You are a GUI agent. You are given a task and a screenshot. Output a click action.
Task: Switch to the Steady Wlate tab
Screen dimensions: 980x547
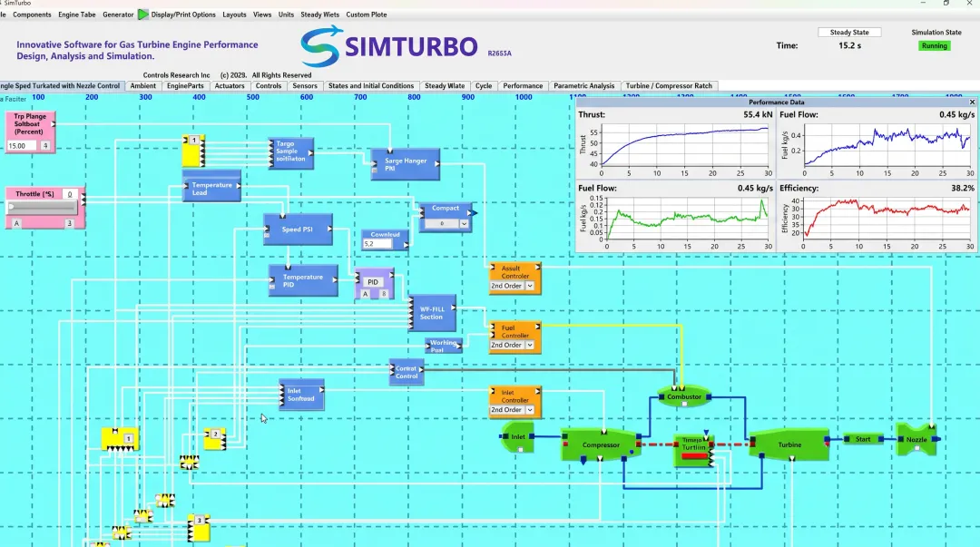pos(445,85)
